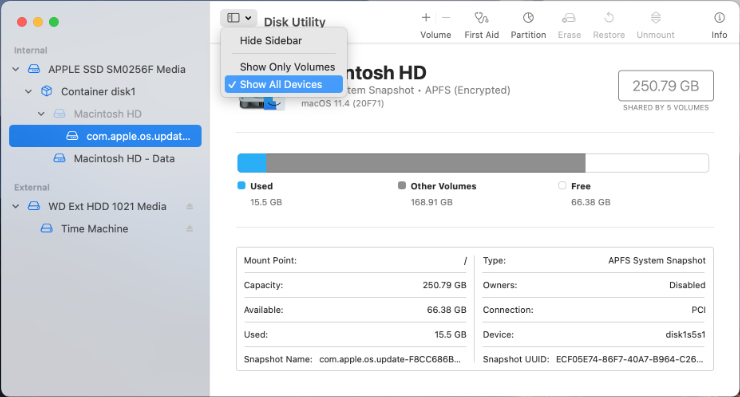Select Show All Devices menu item
740x397 pixels.
coord(284,84)
